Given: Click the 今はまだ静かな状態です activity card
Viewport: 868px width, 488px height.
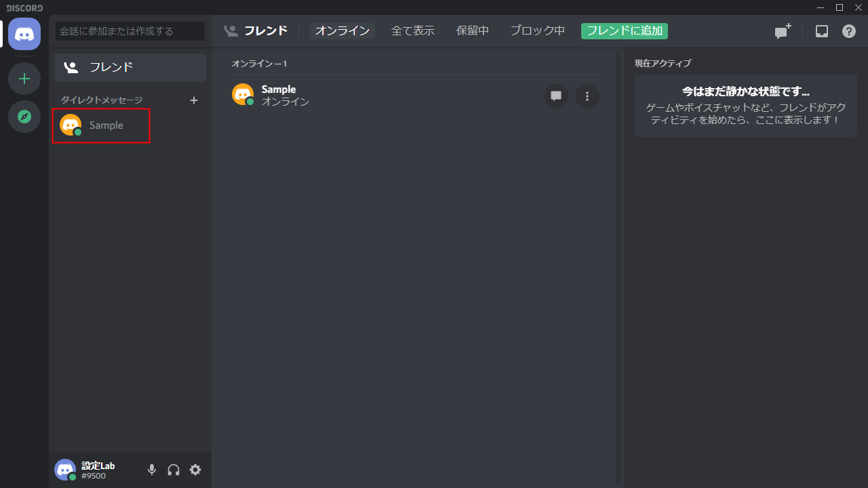Looking at the screenshot, I should 746,106.
